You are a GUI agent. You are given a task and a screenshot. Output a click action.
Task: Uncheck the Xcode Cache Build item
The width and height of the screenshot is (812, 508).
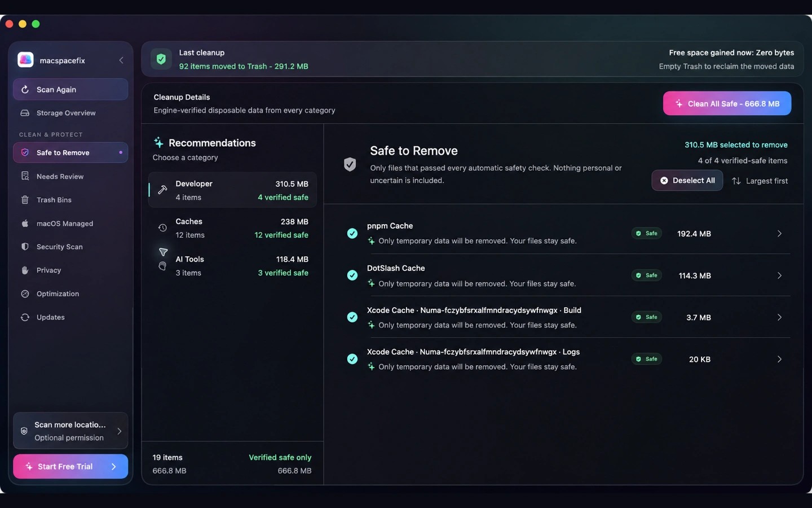point(352,317)
